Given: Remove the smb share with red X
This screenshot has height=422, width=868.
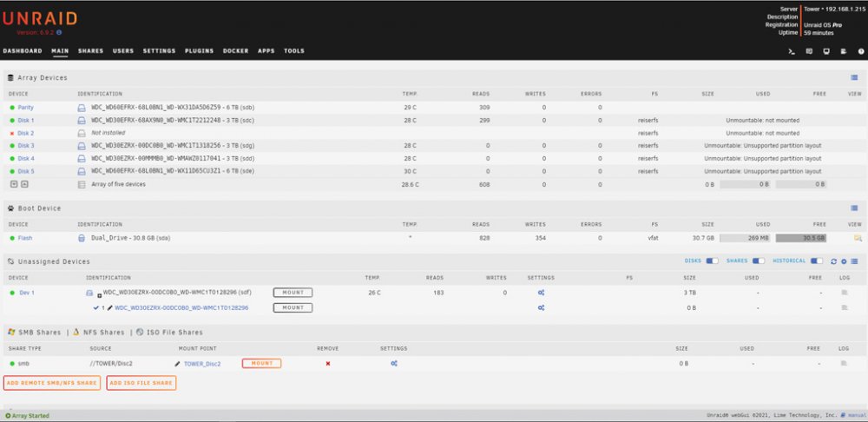Looking at the screenshot, I should [x=328, y=364].
